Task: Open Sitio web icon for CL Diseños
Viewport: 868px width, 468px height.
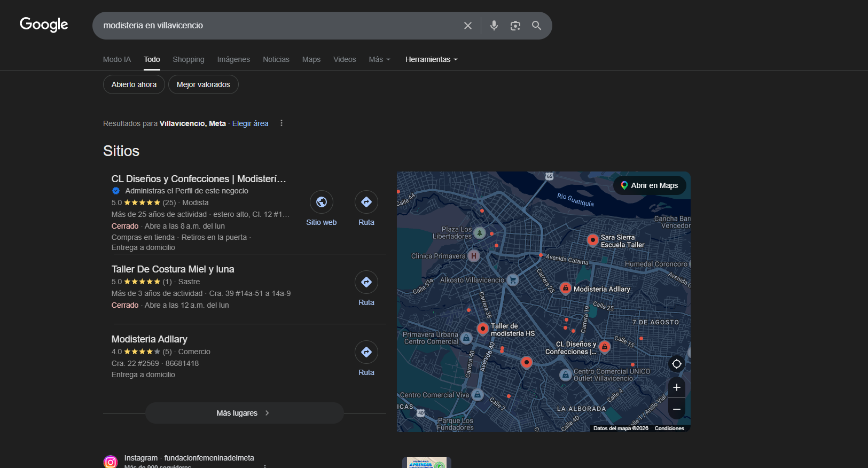Action: [322, 202]
